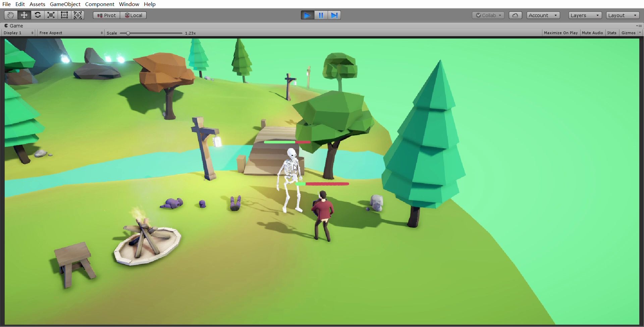Select the Rect Transform tool
The width and height of the screenshot is (644, 327).
pyautogui.click(x=64, y=15)
